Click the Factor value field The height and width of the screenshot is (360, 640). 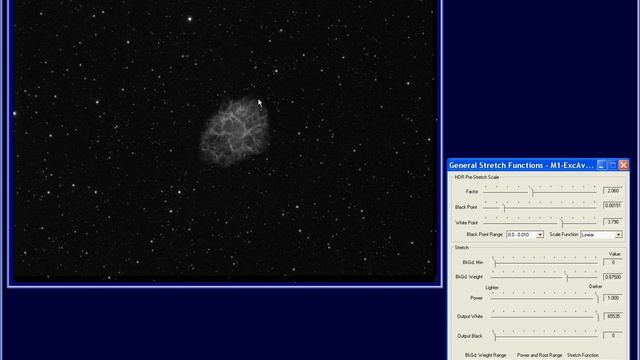click(x=613, y=191)
